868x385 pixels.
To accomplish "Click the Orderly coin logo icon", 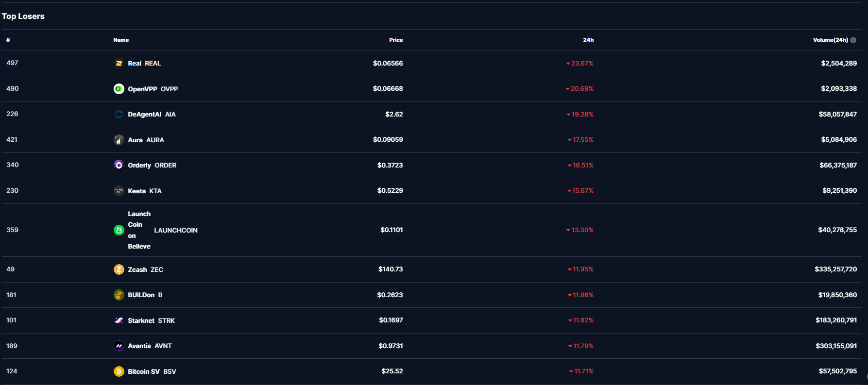I will [119, 165].
